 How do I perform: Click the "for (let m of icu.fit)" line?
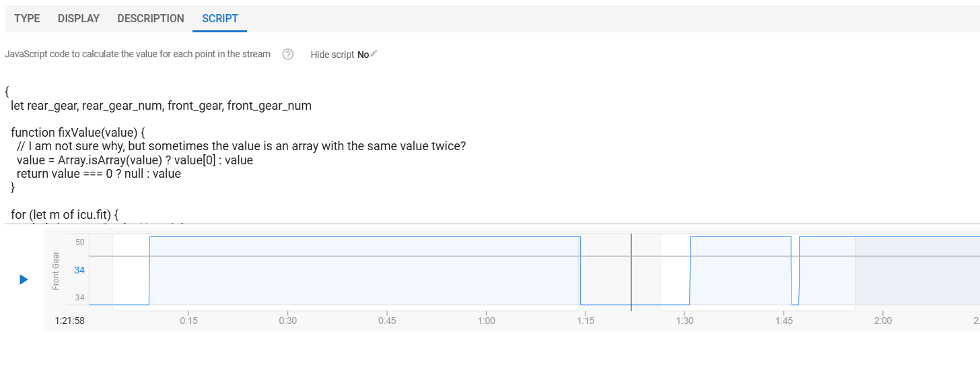coord(65,215)
